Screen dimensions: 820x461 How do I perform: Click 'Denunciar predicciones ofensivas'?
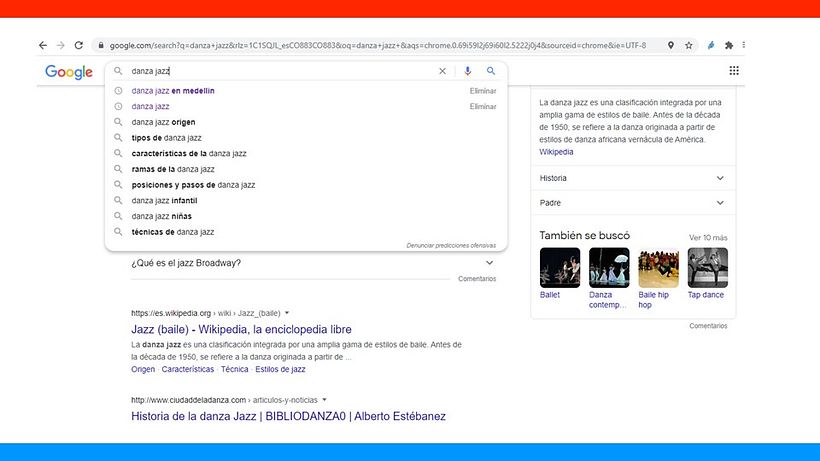click(451, 246)
